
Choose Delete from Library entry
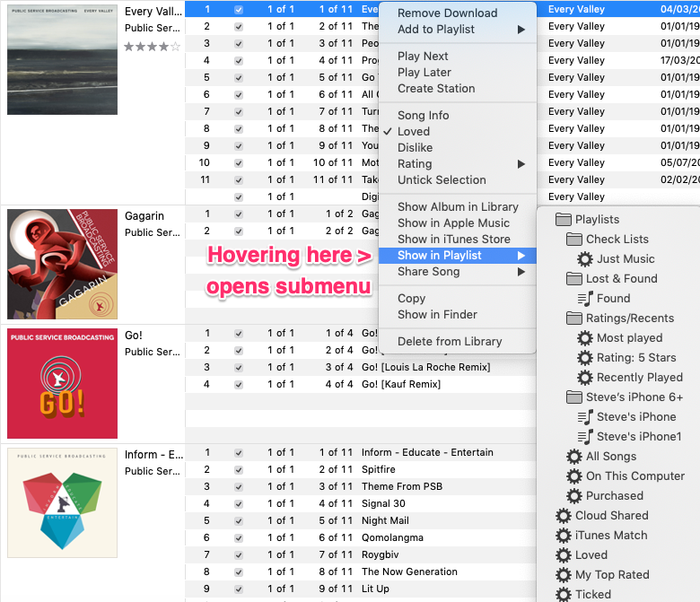(x=457, y=342)
